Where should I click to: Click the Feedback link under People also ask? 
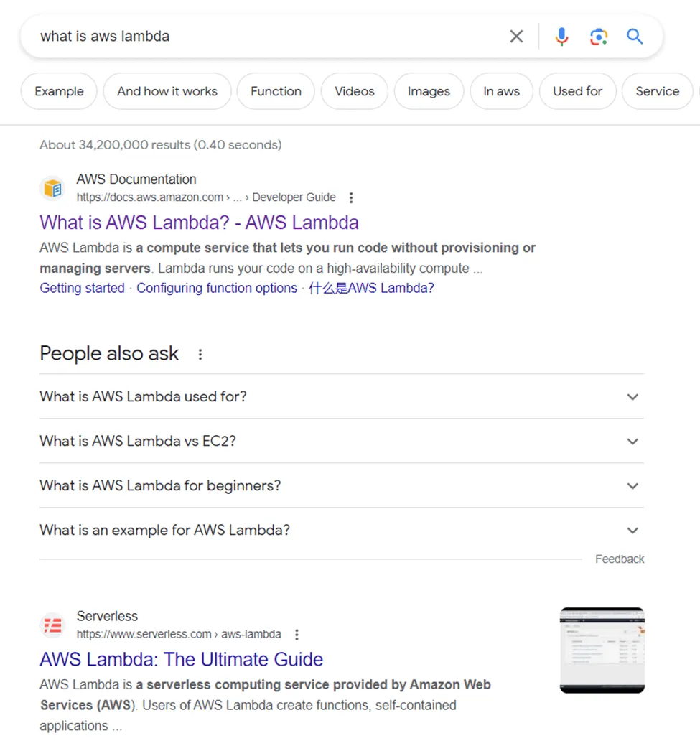coord(619,559)
